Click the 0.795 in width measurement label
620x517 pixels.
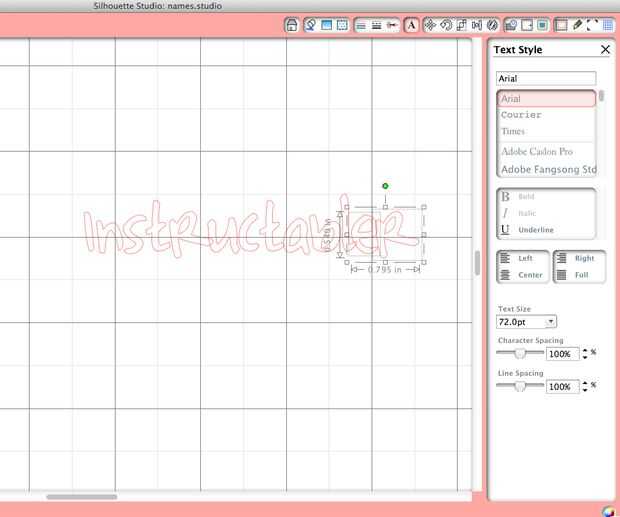385,270
